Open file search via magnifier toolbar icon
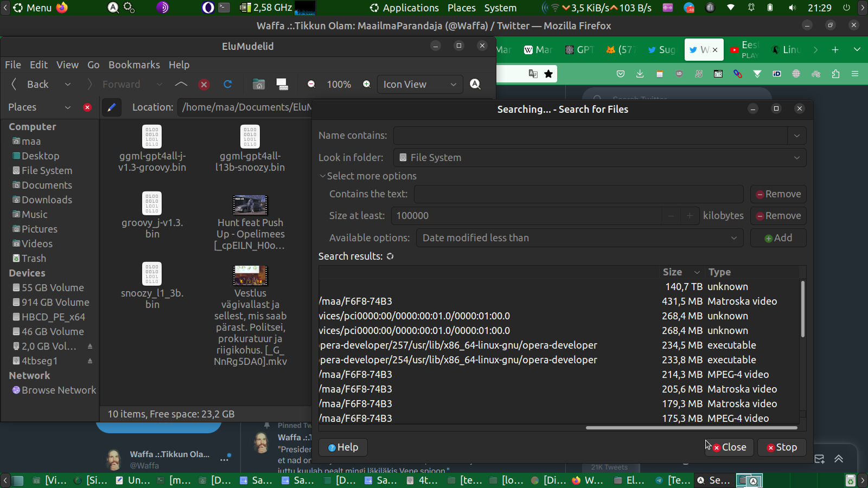This screenshot has width=868, height=488. pyautogui.click(x=475, y=84)
